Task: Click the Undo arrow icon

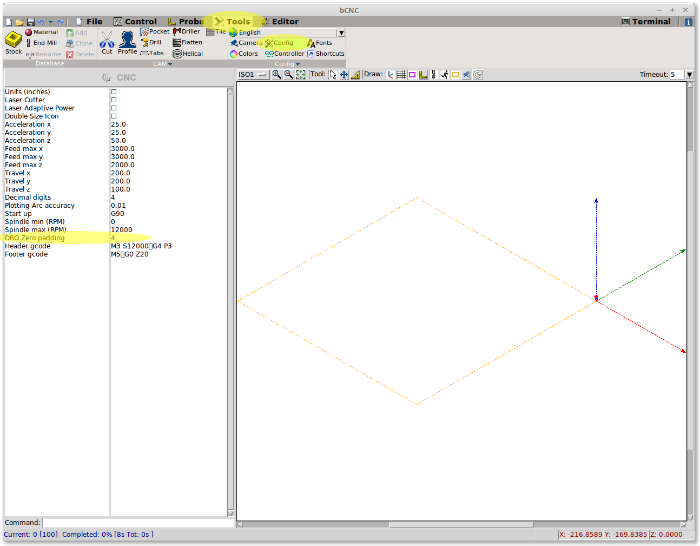Action: 41,22
